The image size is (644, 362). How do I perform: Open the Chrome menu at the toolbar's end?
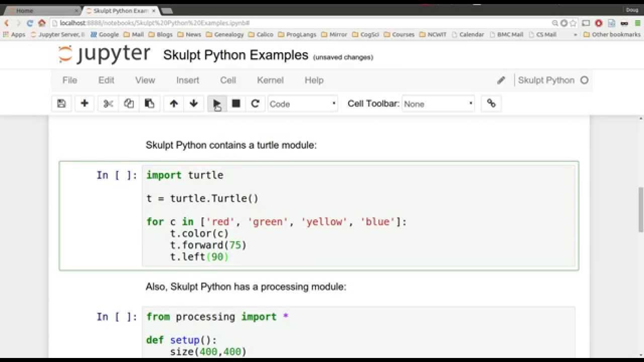tap(637, 23)
